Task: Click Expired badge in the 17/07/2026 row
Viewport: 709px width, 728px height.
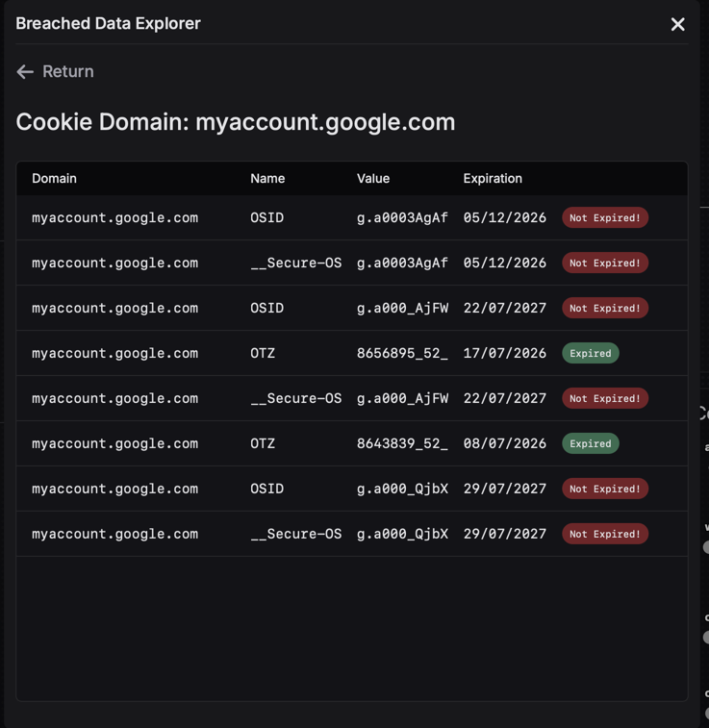Action: 591,353
